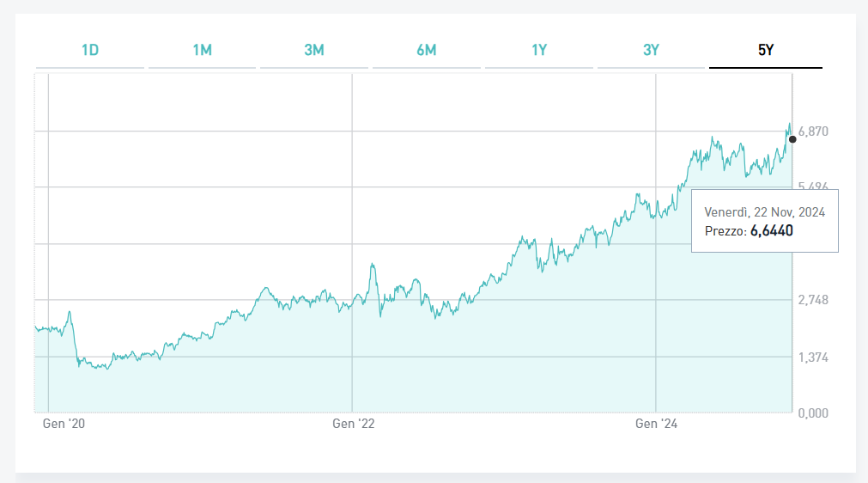Switch chart to the 3Y tab
Viewport: 868px width, 483px height.
651,50
